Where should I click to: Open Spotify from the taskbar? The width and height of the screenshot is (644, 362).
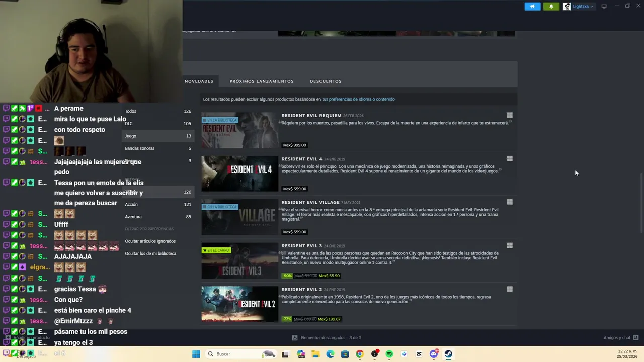(x=389, y=354)
